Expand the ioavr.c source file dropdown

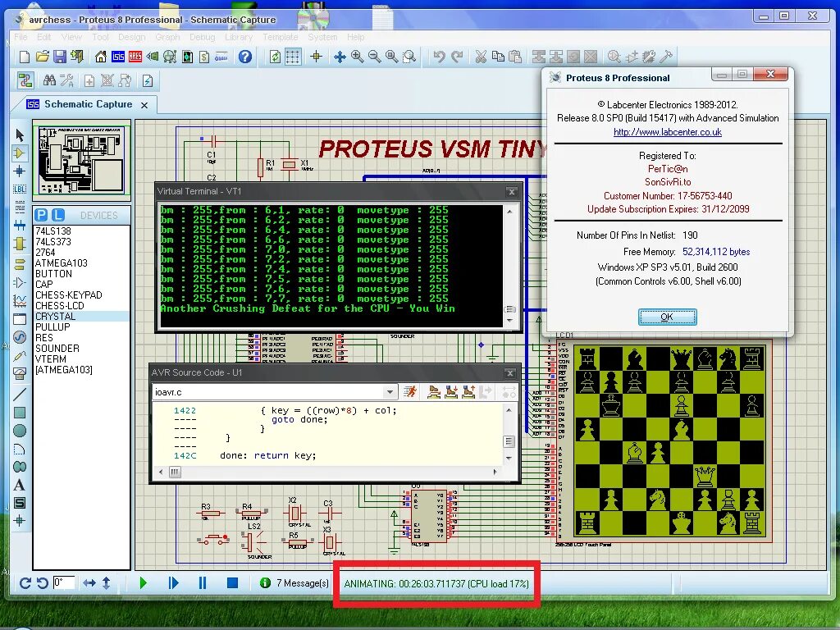(x=390, y=392)
